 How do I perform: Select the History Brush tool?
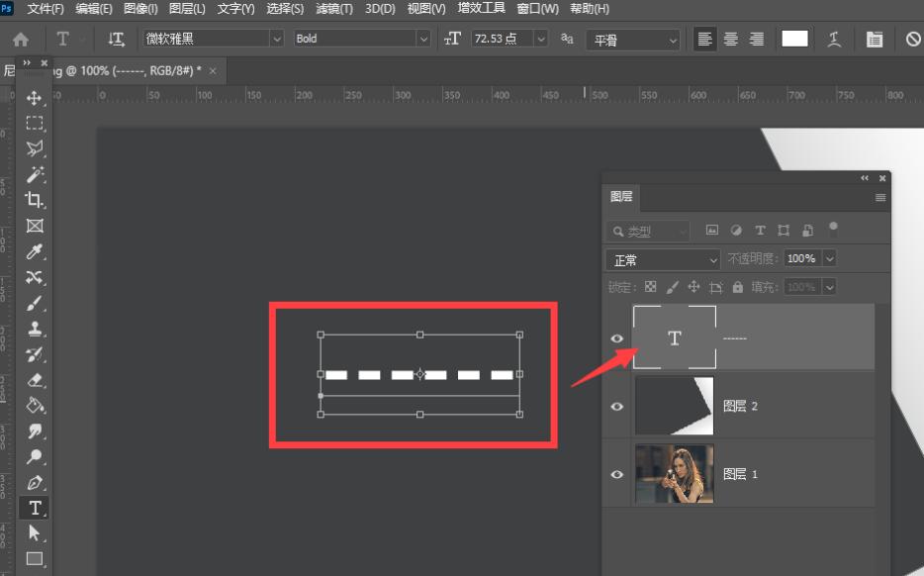coord(35,354)
